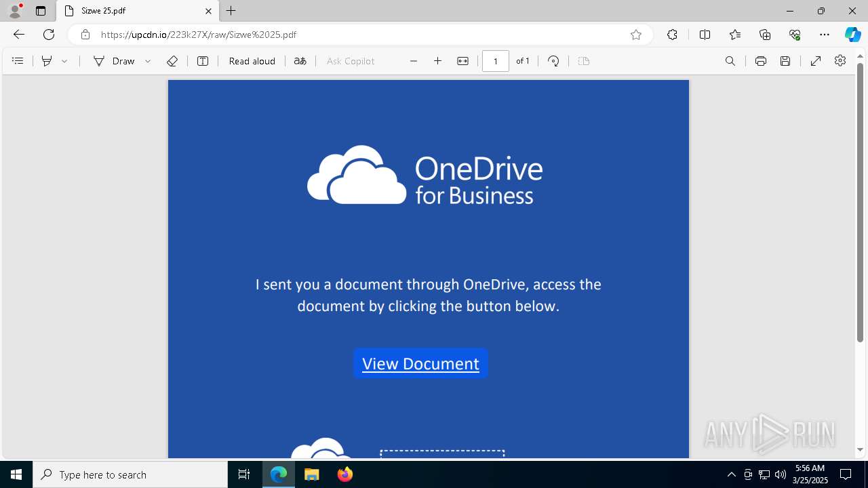Close the Sizwe 25.pdf tab
This screenshot has width=868, height=488.
(209, 11)
